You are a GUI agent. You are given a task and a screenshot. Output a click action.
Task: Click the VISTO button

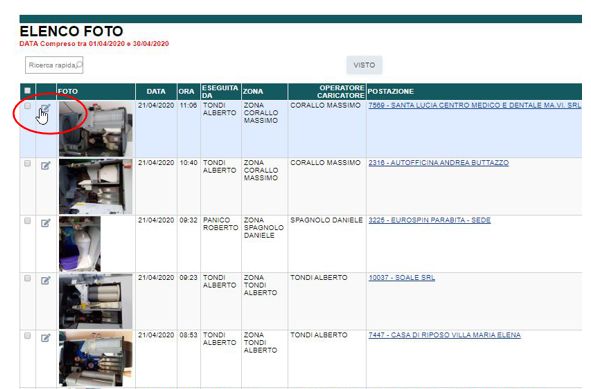364,65
